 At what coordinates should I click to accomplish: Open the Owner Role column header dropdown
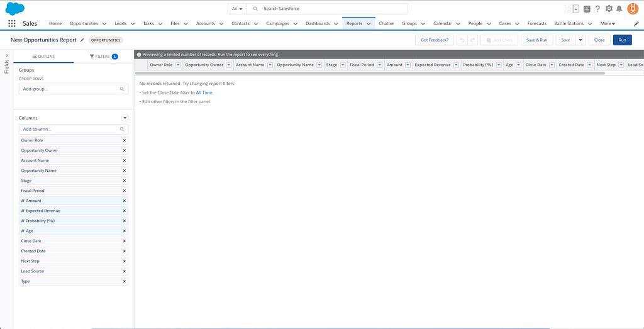coord(178,65)
